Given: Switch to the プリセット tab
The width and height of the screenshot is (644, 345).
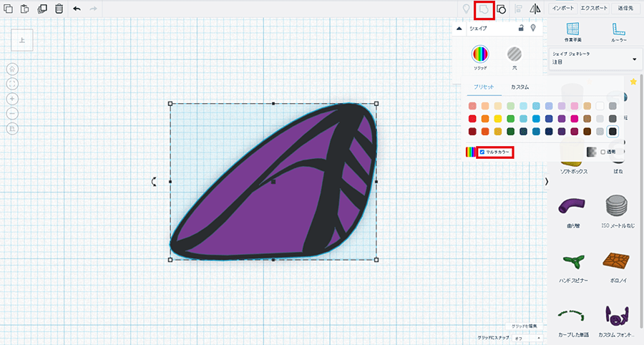Looking at the screenshot, I should tap(484, 87).
